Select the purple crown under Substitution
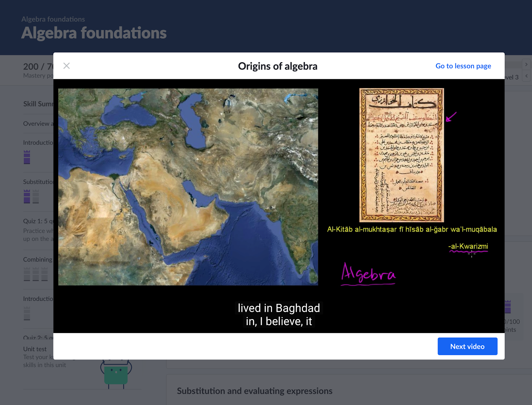This screenshot has height=405, width=532. pos(27,196)
